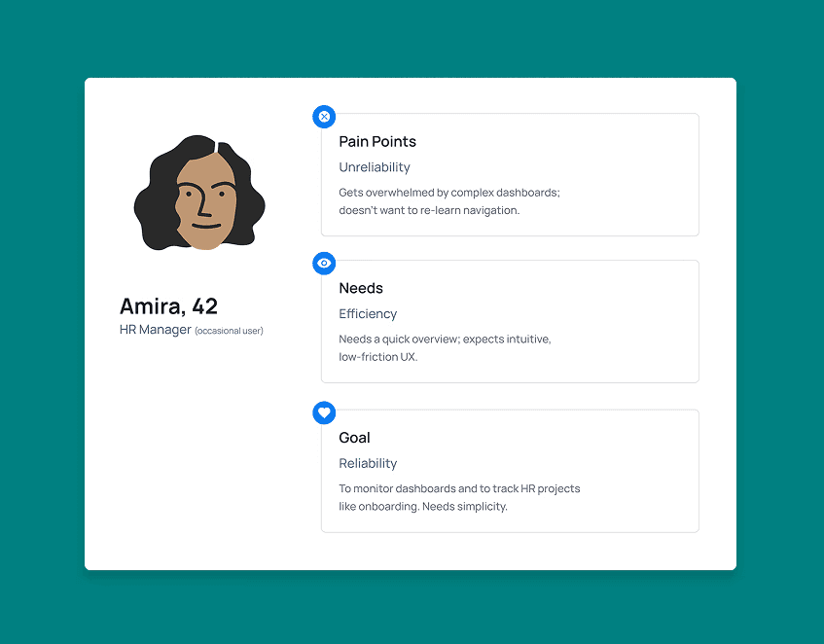Click the 'like onboarding. Needs simplicity' line
Screen dimensions: 824x644
point(423,507)
